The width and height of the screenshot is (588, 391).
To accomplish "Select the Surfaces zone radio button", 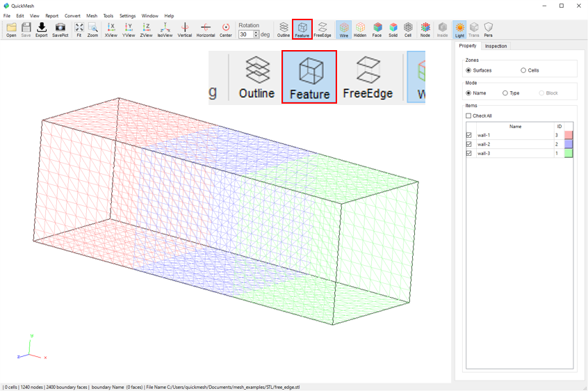I will 468,70.
